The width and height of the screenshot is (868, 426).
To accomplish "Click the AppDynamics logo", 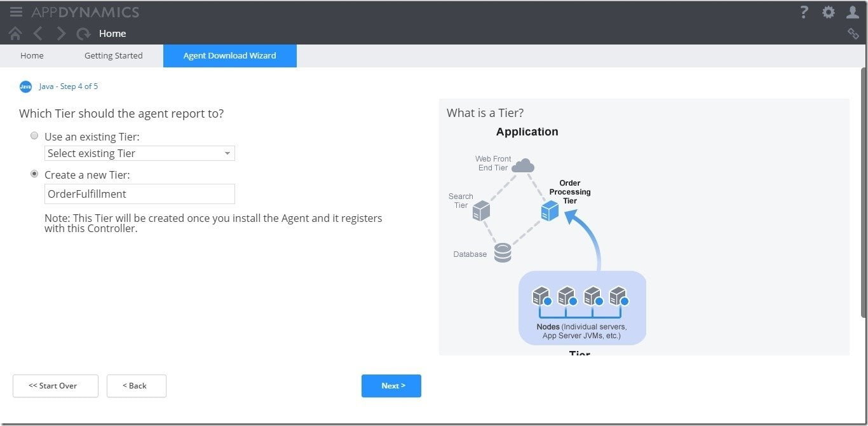I will coord(85,12).
